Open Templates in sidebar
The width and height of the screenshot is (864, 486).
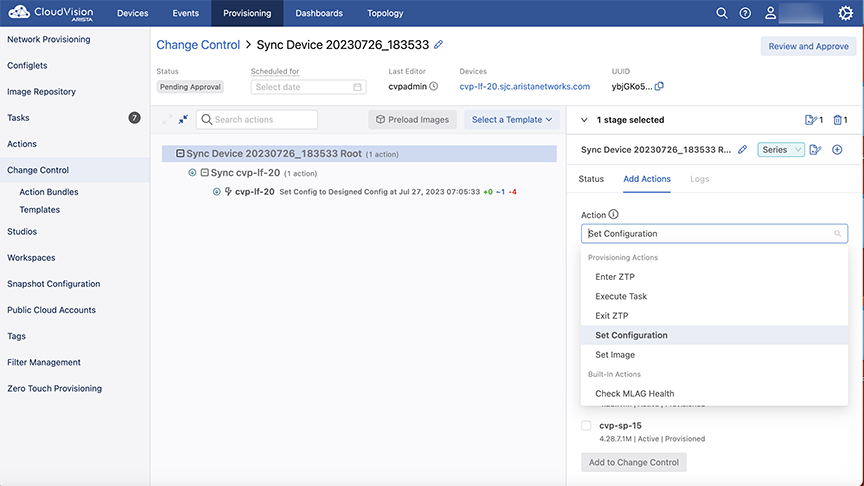coord(40,209)
